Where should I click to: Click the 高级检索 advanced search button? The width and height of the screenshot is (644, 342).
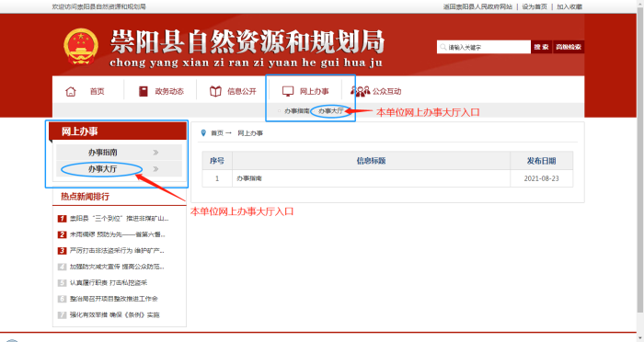coord(569,47)
